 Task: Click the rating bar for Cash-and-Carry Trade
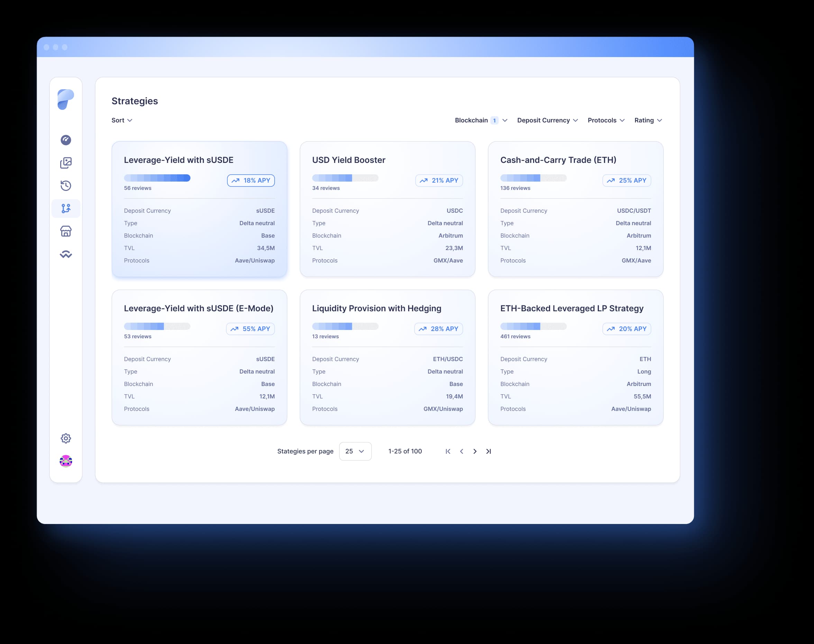point(533,177)
